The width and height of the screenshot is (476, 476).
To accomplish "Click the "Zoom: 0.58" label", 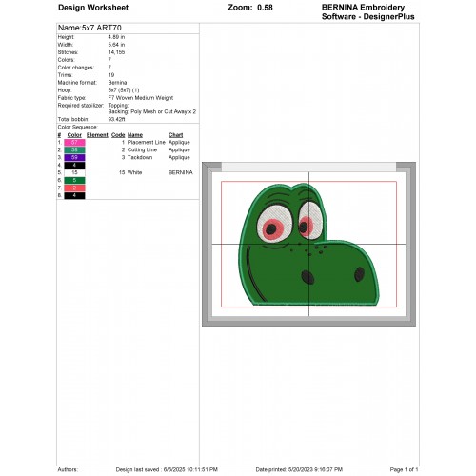I will tap(250, 8).
